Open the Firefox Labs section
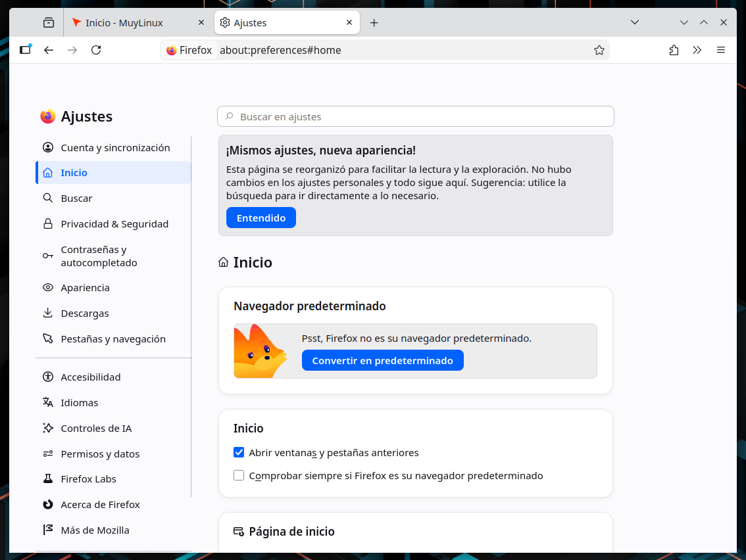 point(113,478)
